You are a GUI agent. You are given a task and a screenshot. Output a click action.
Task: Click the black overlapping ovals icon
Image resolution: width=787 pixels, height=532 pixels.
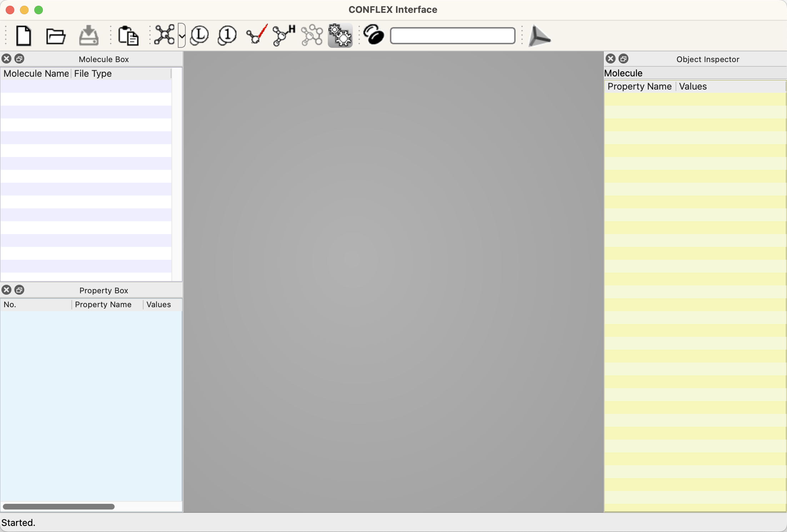(374, 35)
